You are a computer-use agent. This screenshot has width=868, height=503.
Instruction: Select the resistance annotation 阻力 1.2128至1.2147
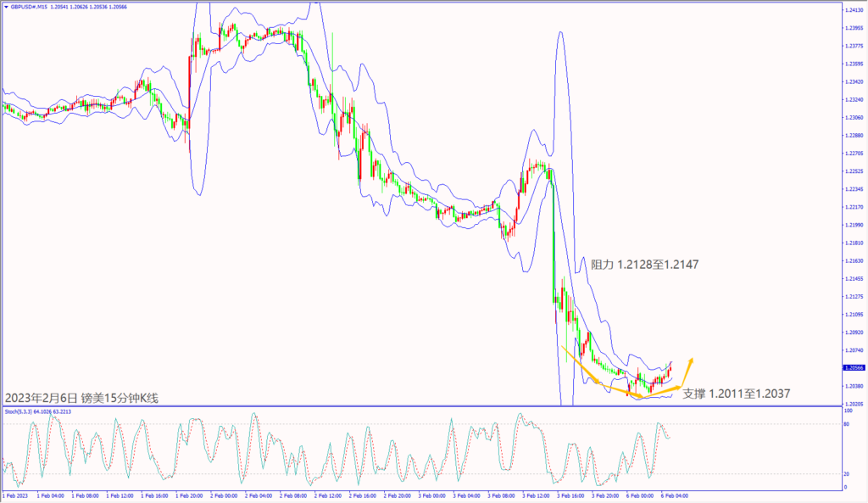pos(646,265)
